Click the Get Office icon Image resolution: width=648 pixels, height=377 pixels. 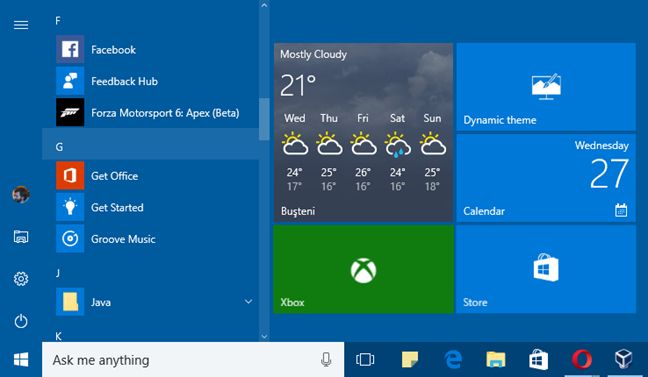click(70, 176)
